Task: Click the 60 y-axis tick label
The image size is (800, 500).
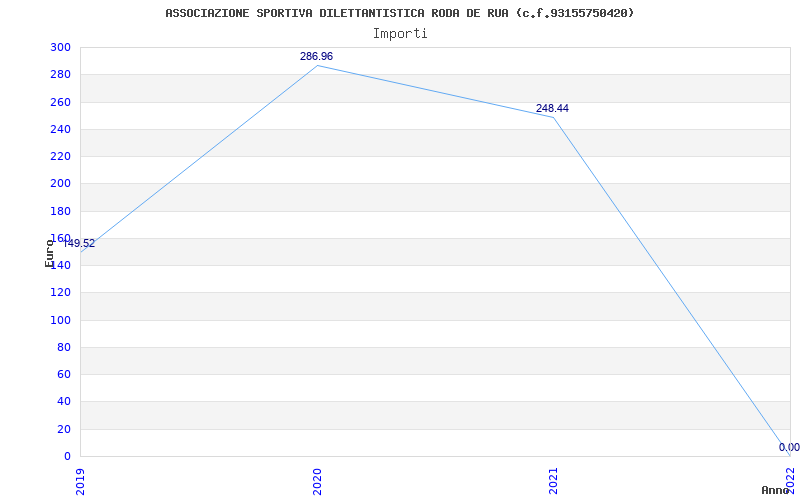Action: [64, 374]
